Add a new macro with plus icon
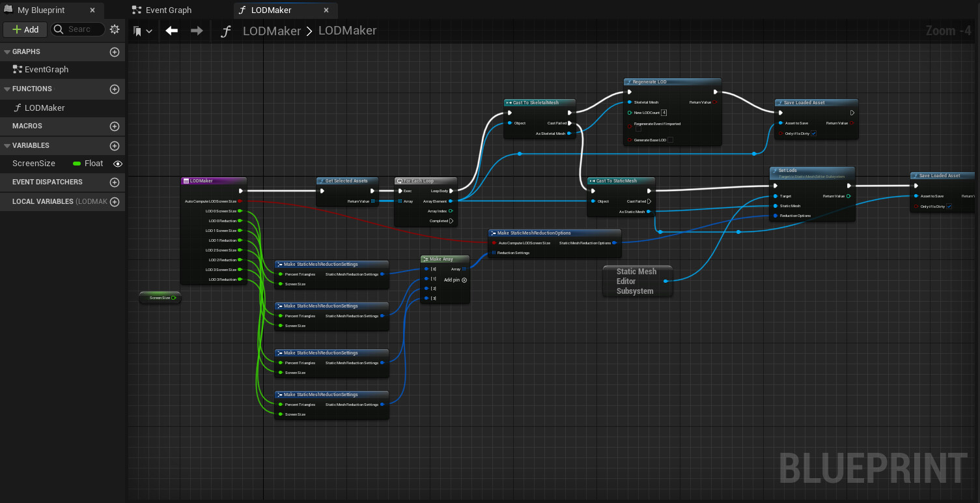 pos(115,126)
